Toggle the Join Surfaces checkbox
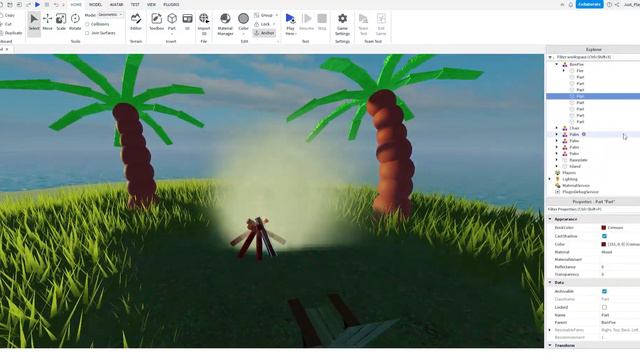Image resolution: width=640 pixels, height=360 pixels. click(87, 33)
